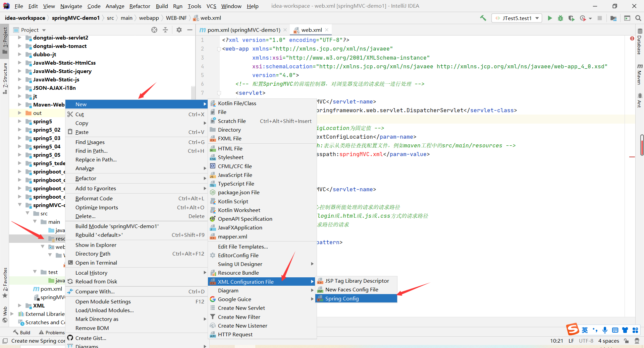Close the pom.xml editor tab
The height and width of the screenshot is (348, 644).
(x=285, y=30)
